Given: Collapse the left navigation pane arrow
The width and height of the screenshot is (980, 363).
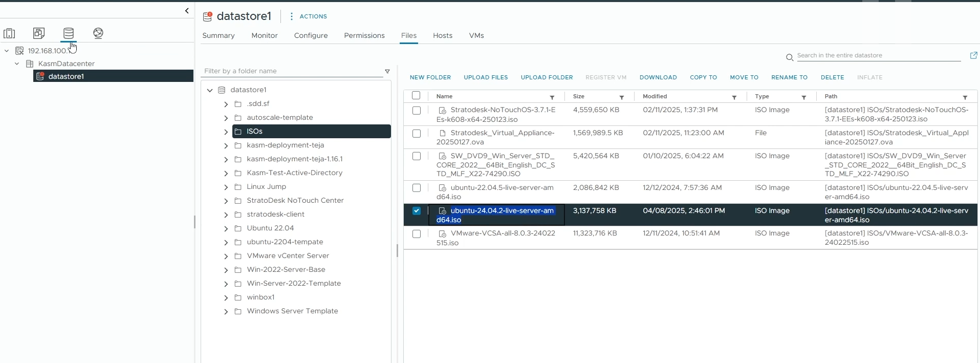Looking at the screenshot, I should 187,11.
